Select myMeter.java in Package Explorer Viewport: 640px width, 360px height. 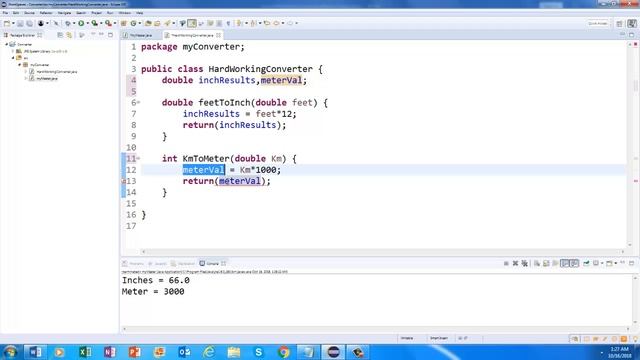(x=47, y=78)
